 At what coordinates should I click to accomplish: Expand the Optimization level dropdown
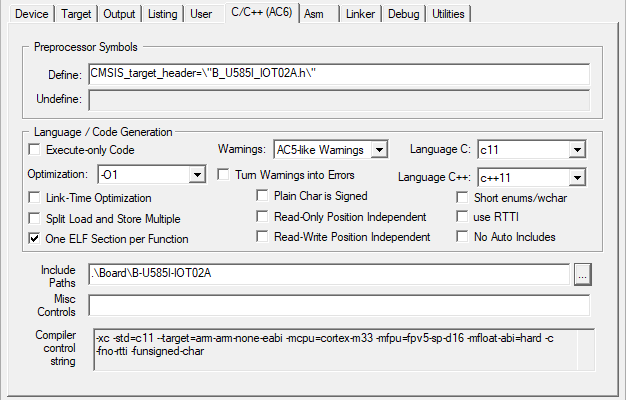click(x=196, y=175)
